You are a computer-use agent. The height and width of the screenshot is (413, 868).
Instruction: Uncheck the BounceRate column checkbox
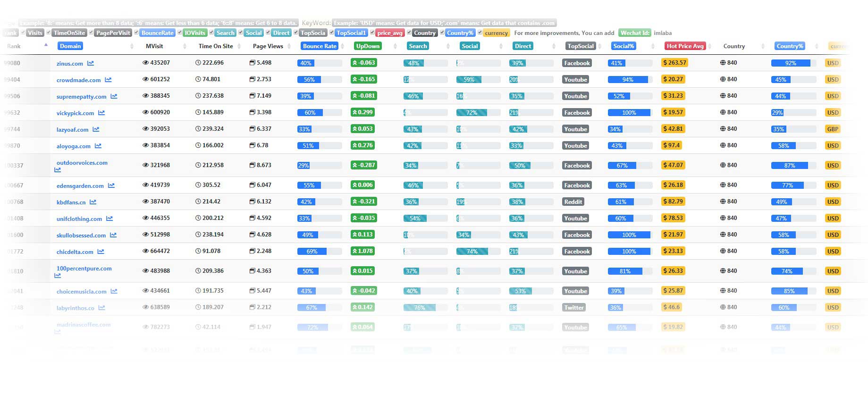pos(136,33)
